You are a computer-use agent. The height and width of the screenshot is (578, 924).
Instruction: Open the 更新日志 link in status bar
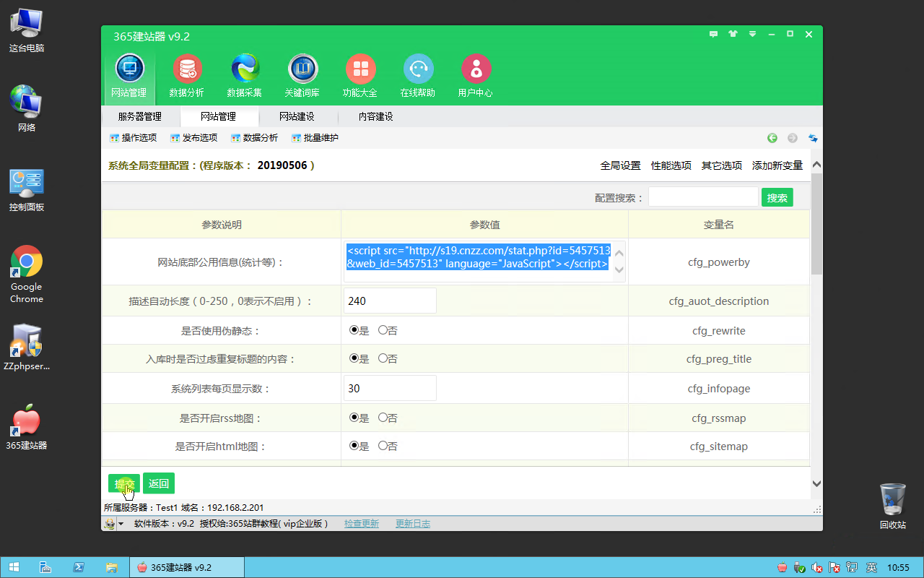tap(413, 524)
